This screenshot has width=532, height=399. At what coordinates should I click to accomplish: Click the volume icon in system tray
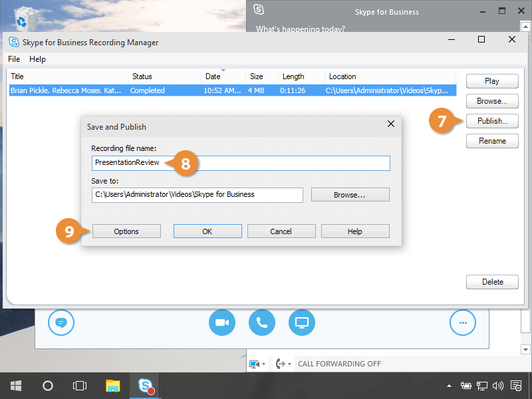(x=497, y=385)
